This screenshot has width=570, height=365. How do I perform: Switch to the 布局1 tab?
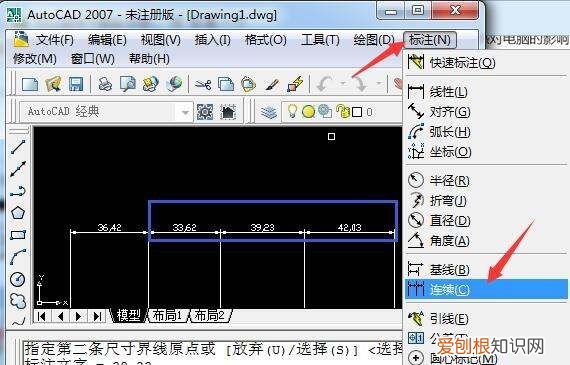coord(167,316)
